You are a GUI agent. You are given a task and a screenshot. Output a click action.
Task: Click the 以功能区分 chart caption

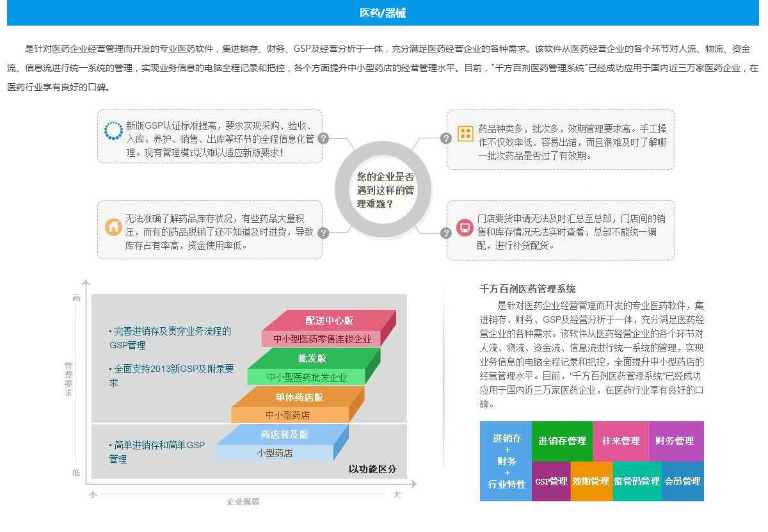(x=372, y=469)
